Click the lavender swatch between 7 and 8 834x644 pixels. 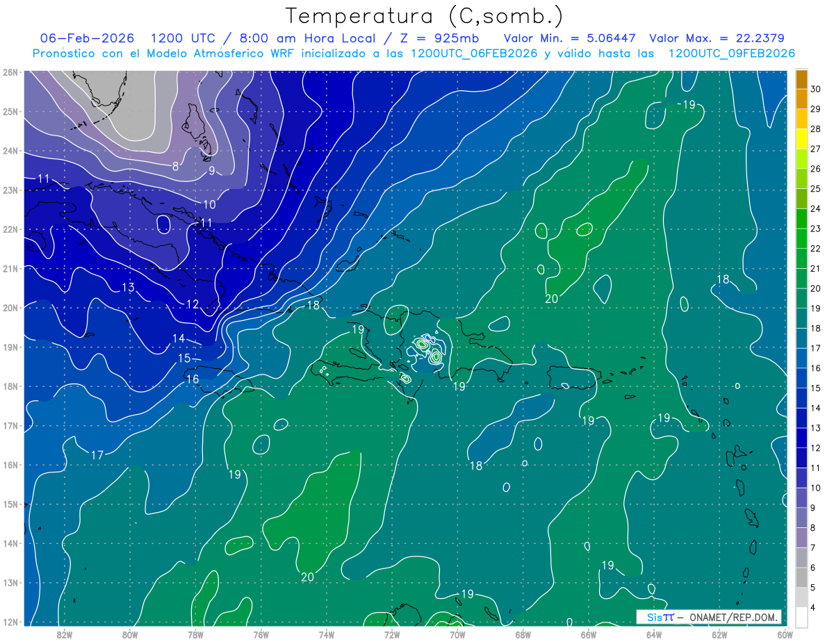click(x=801, y=537)
